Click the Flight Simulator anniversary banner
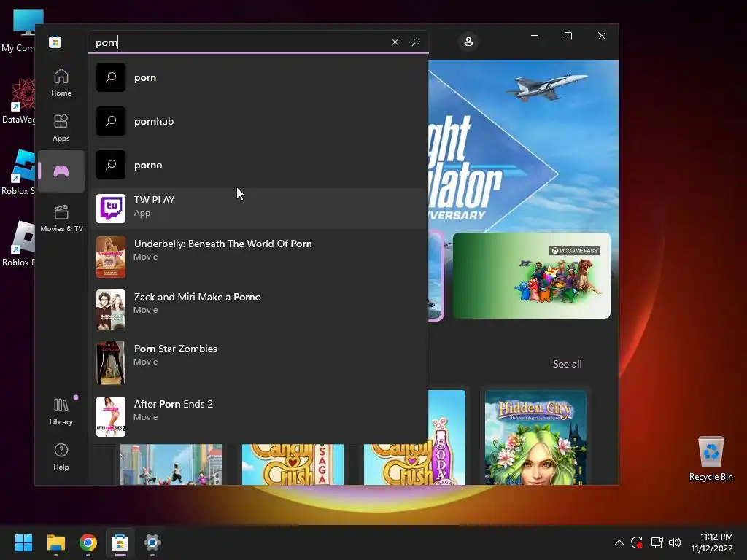 (x=523, y=145)
